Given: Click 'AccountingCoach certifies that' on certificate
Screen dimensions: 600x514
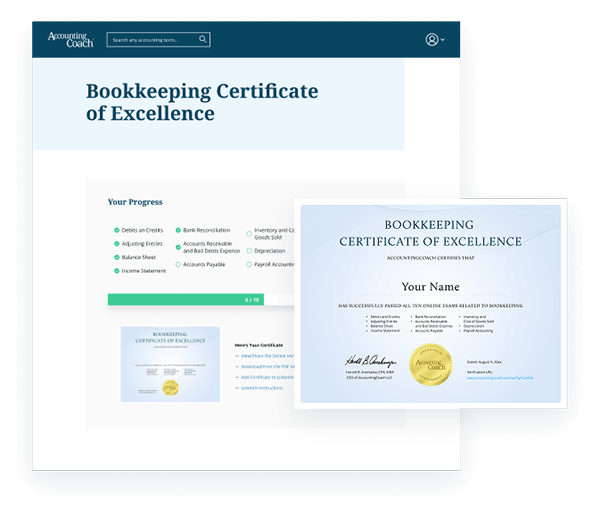Looking at the screenshot, I should click(430, 258).
